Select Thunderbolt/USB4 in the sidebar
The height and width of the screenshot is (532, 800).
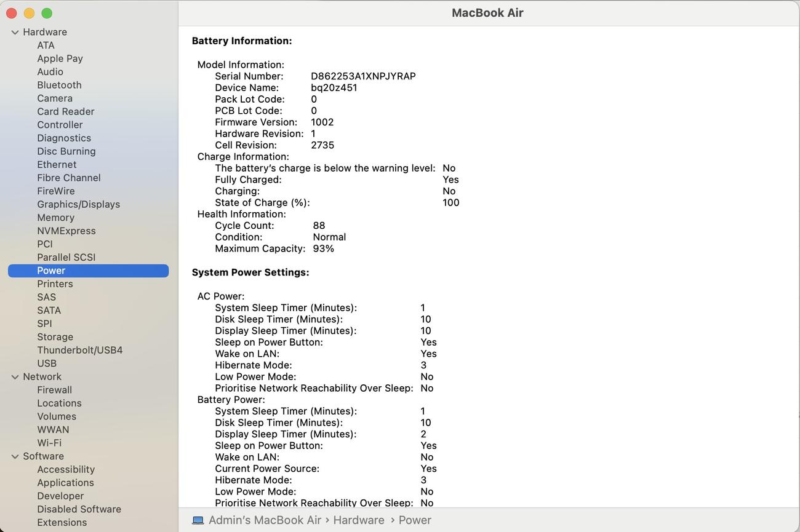point(80,350)
